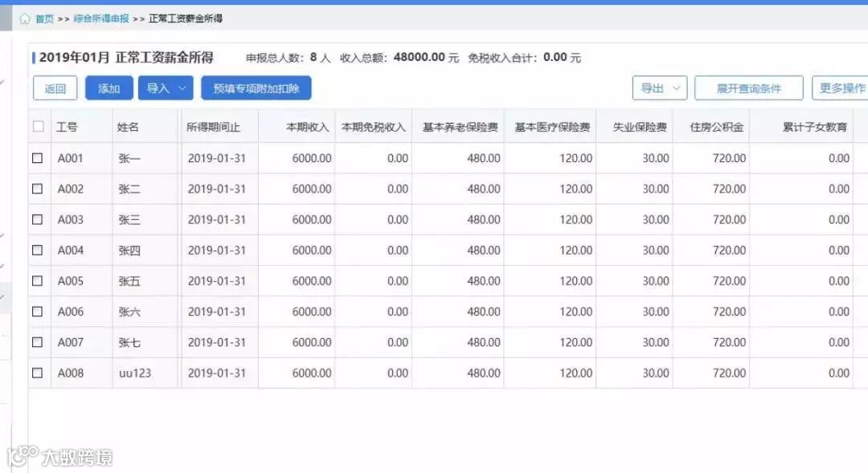Image resolution: width=868 pixels, height=473 pixels.
Task: Check the row A004 checkbox
Action: coord(37,250)
